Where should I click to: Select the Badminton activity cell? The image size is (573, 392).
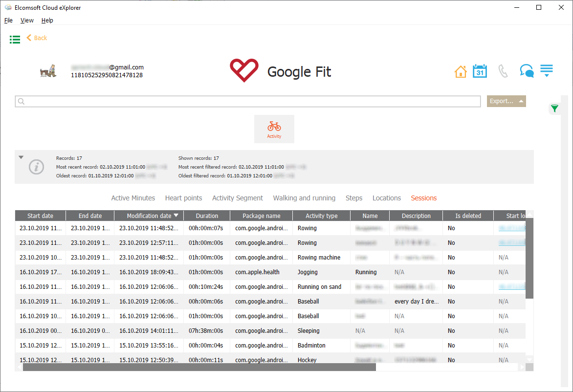[x=321, y=345]
